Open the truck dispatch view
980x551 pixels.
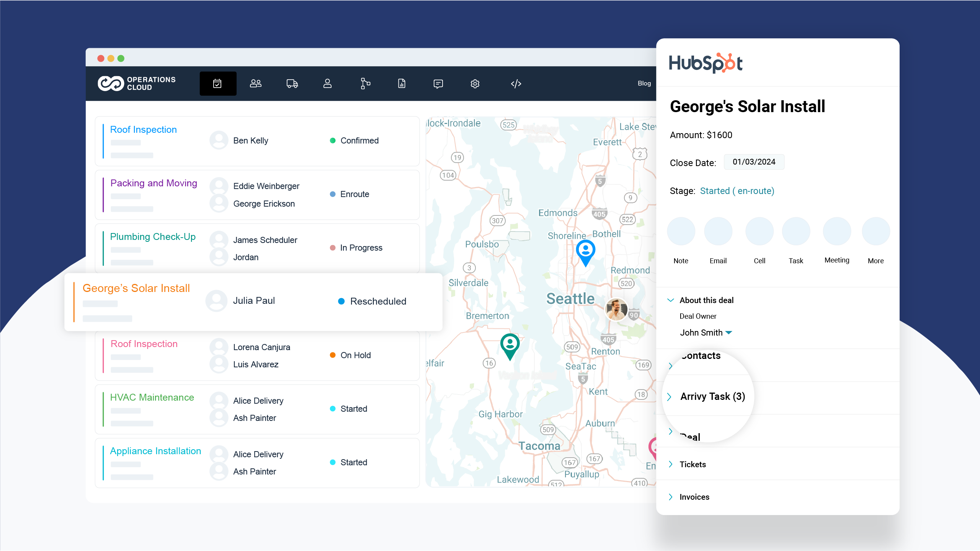tap(292, 83)
